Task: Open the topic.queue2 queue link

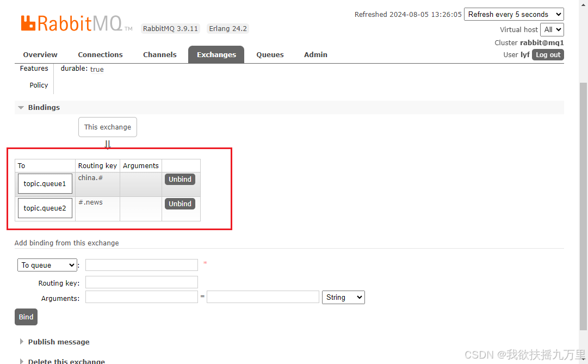Action: coord(45,208)
